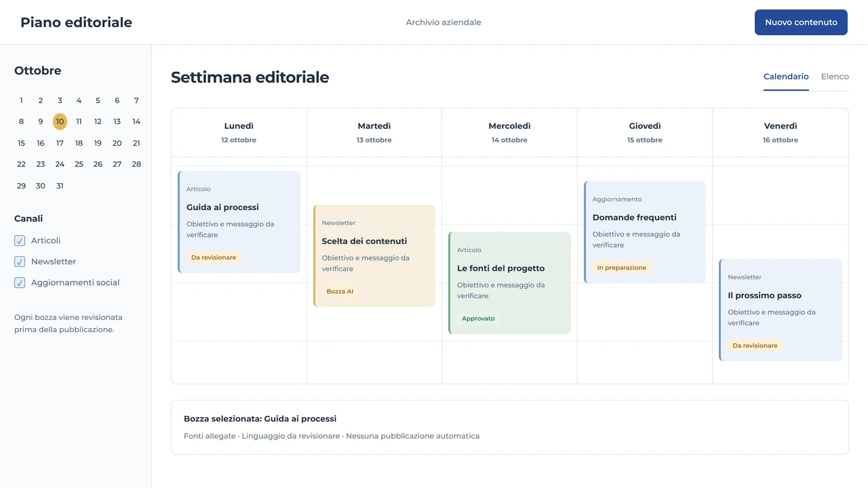Image resolution: width=868 pixels, height=488 pixels.
Task: Select day 21 in the mini calendar
Action: pos(136,143)
